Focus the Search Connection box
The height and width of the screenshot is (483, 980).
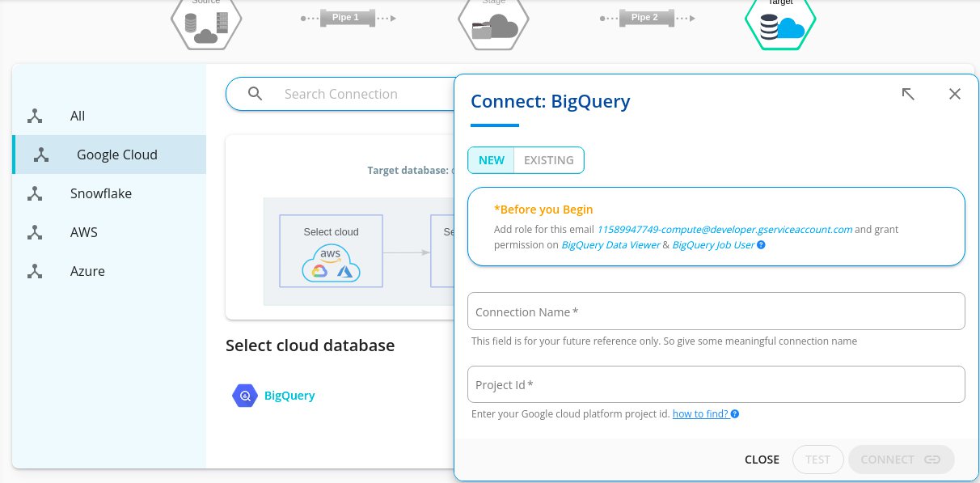click(x=341, y=94)
